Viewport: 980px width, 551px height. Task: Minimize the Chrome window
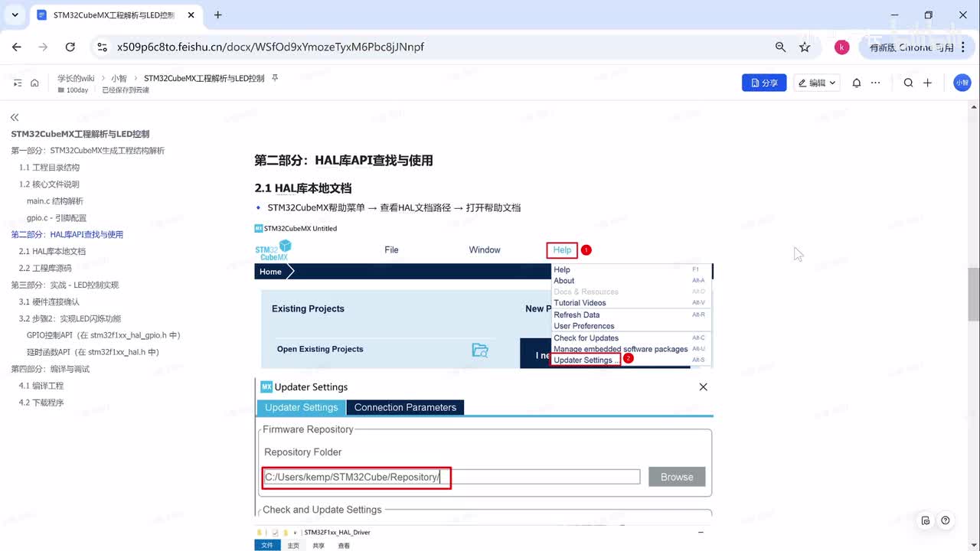pyautogui.click(x=893, y=15)
